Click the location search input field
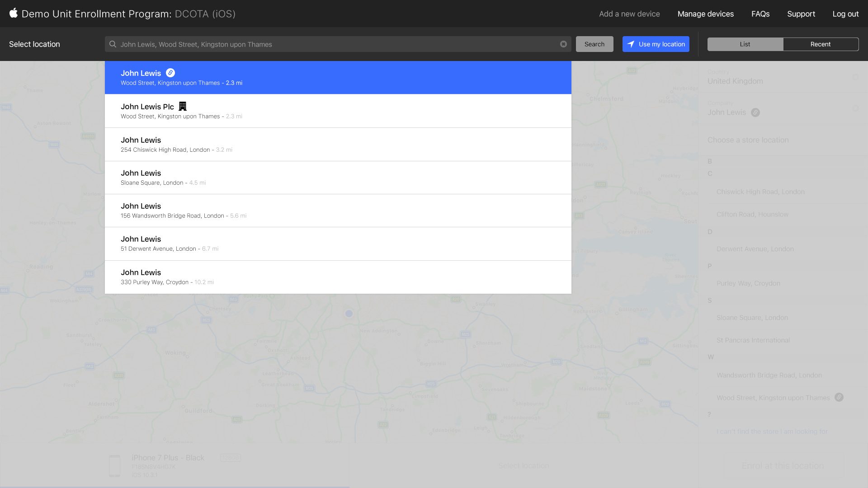 338,44
